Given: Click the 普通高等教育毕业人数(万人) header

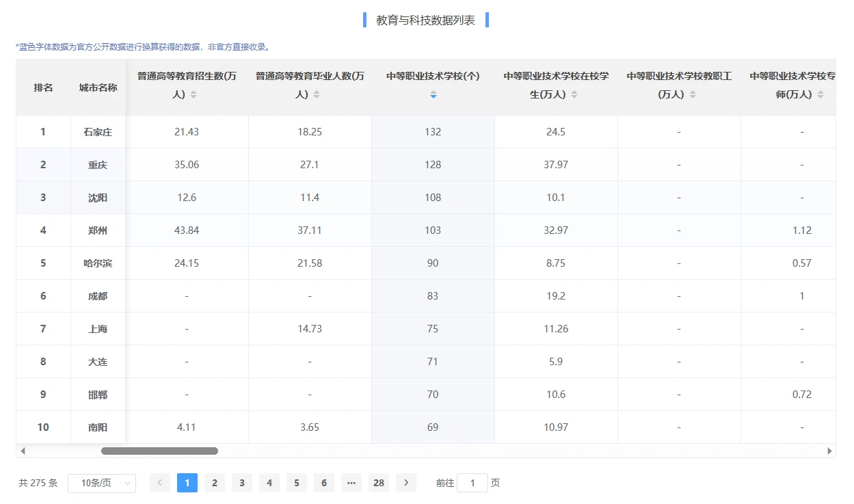Looking at the screenshot, I should pos(310,85).
